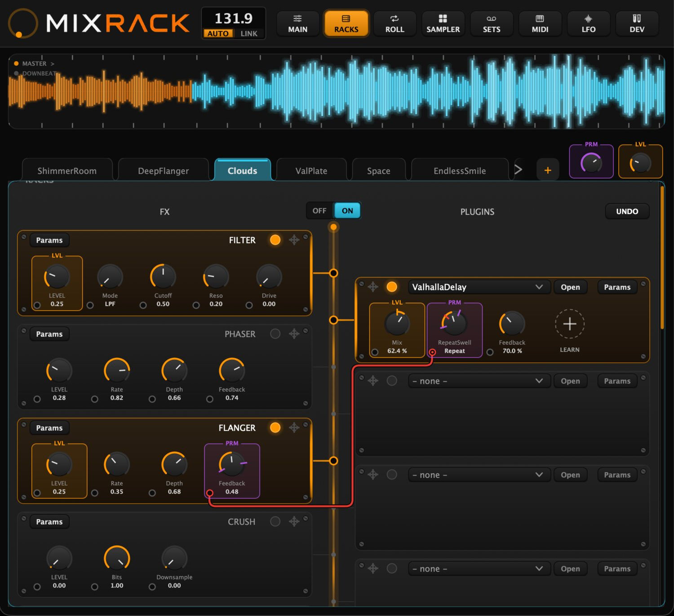Click the rack panel vertical scrollbar
This screenshot has width=674, height=616.
662,258
